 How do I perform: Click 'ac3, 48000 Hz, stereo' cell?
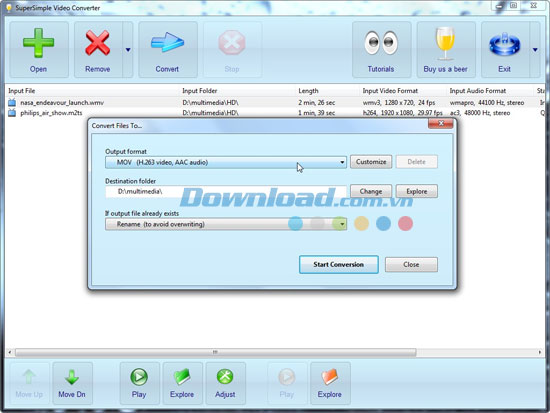pos(480,113)
